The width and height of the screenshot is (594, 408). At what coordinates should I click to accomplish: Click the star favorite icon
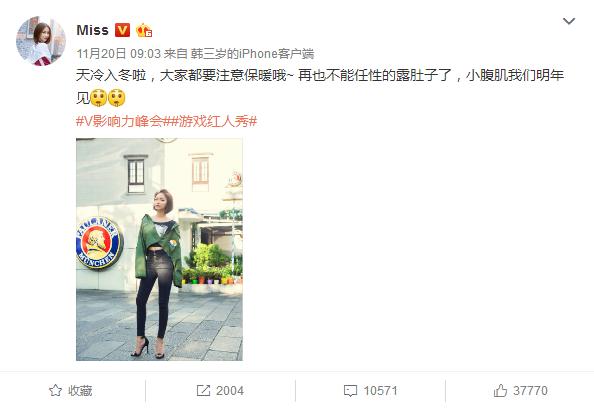pyautogui.click(x=55, y=391)
